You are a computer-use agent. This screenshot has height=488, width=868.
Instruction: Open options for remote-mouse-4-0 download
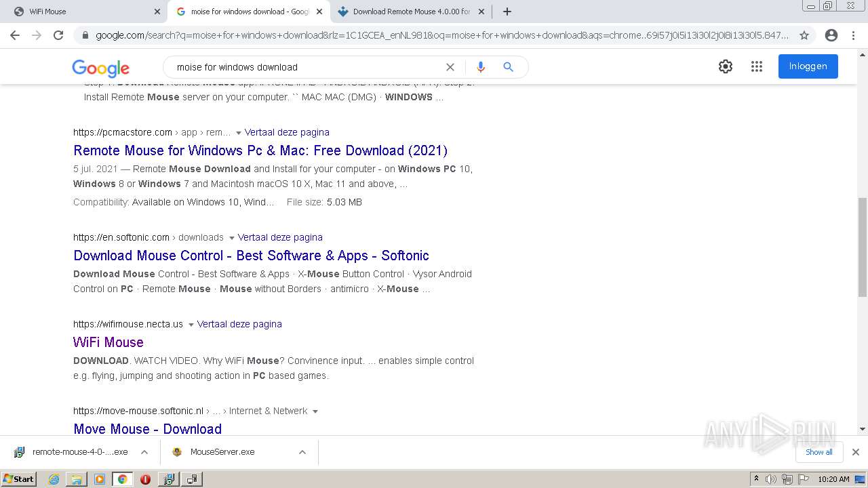(x=144, y=452)
